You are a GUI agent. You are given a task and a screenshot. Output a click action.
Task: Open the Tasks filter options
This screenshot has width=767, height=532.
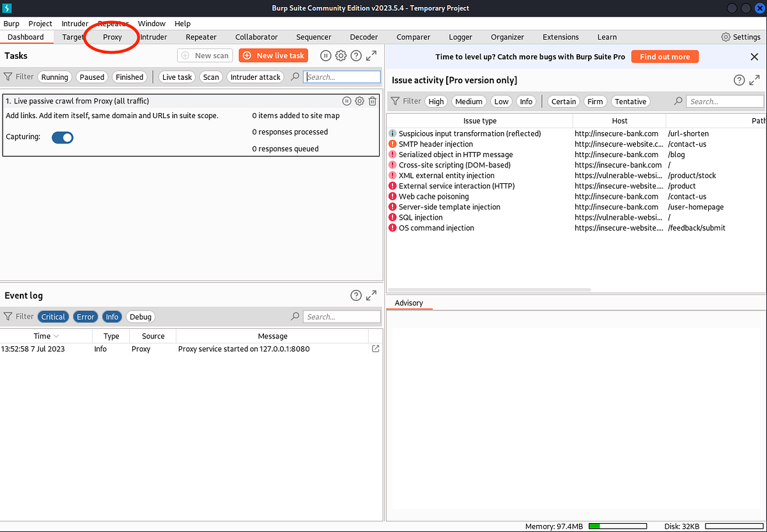pos(19,76)
